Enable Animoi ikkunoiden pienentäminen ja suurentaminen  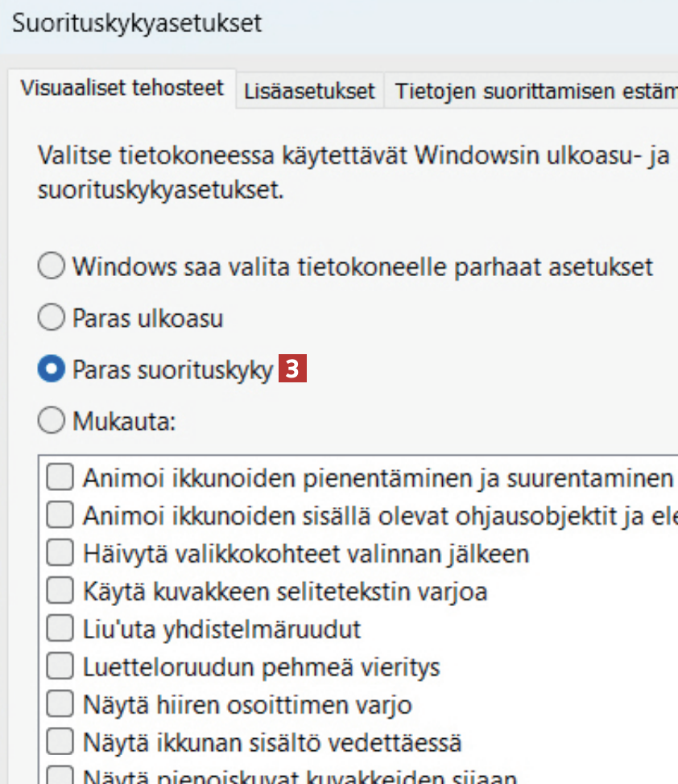coord(60,479)
